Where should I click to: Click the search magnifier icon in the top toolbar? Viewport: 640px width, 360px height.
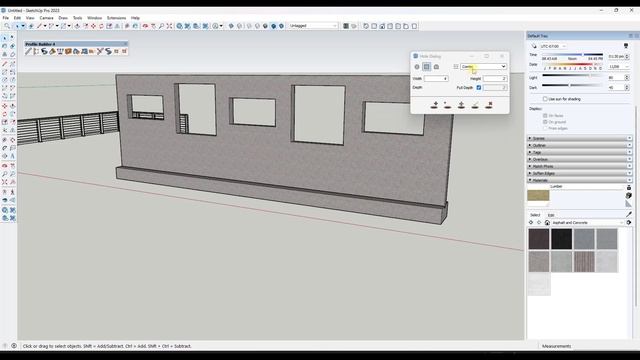tap(7, 26)
